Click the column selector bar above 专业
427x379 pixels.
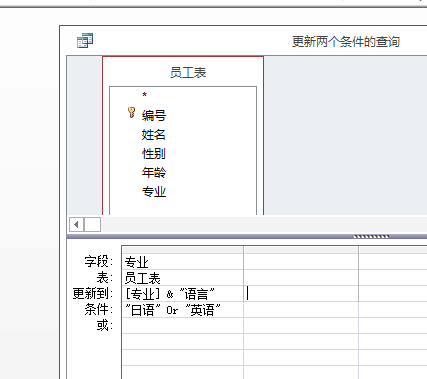(183, 250)
